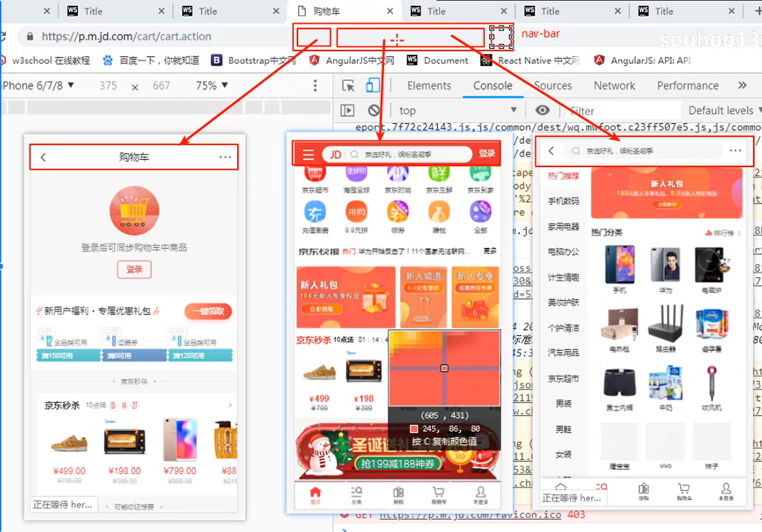Click the JD home search box
Viewport: 762px width, 532px height.
[x=397, y=154]
